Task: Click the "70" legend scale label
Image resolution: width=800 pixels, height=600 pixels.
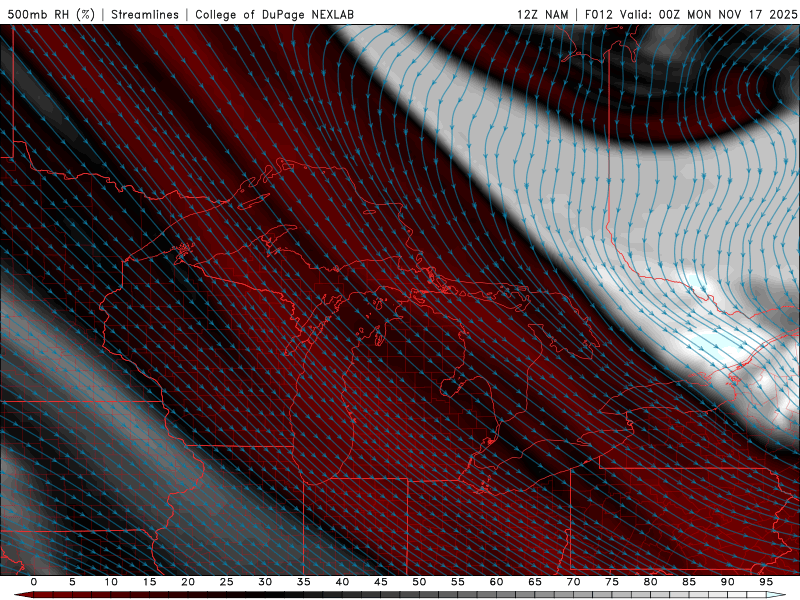Action: coord(573,582)
